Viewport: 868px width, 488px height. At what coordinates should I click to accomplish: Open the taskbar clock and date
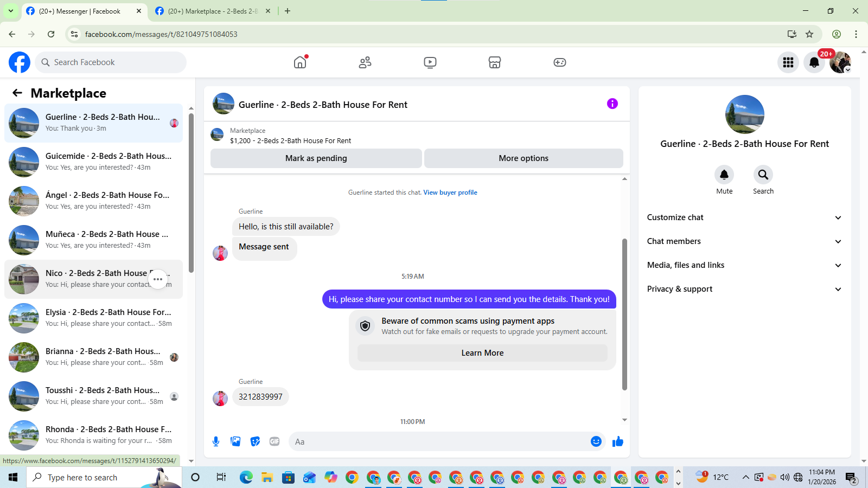click(822, 477)
